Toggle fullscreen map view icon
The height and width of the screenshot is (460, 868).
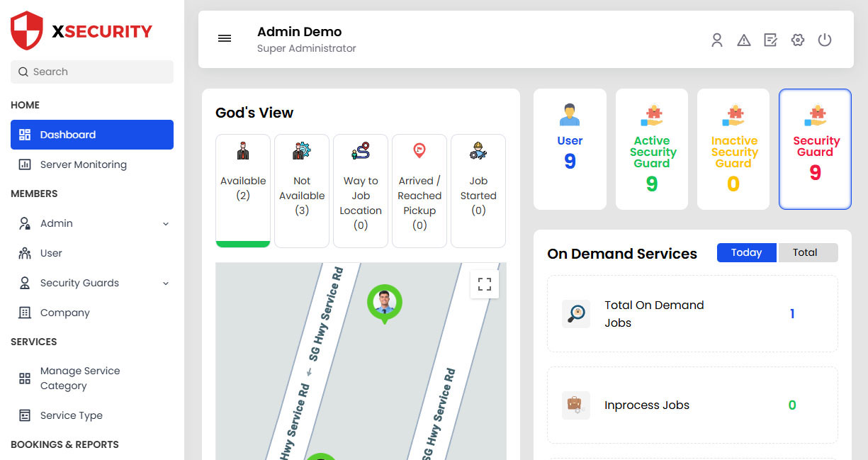tap(485, 284)
